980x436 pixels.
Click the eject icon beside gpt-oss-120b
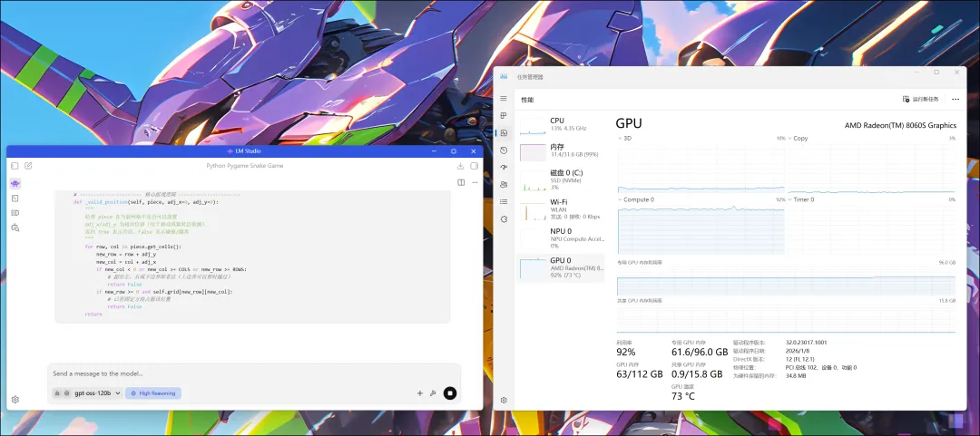[x=57, y=393]
